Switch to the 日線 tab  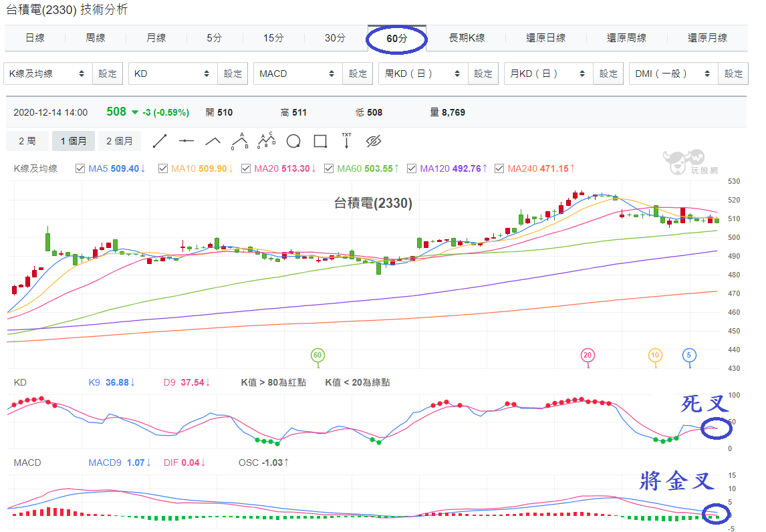35,38
